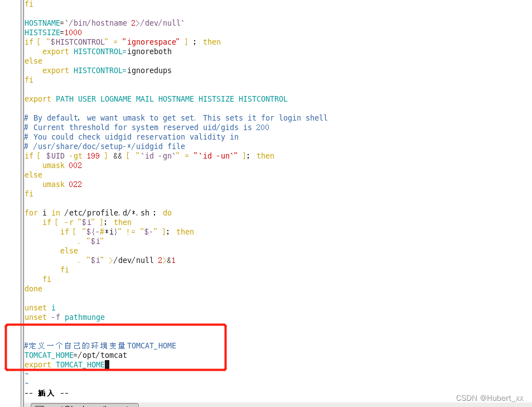Click the umask 022 line
The width and height of the screenshot is (532, 407).
click(x=62, y=185)
